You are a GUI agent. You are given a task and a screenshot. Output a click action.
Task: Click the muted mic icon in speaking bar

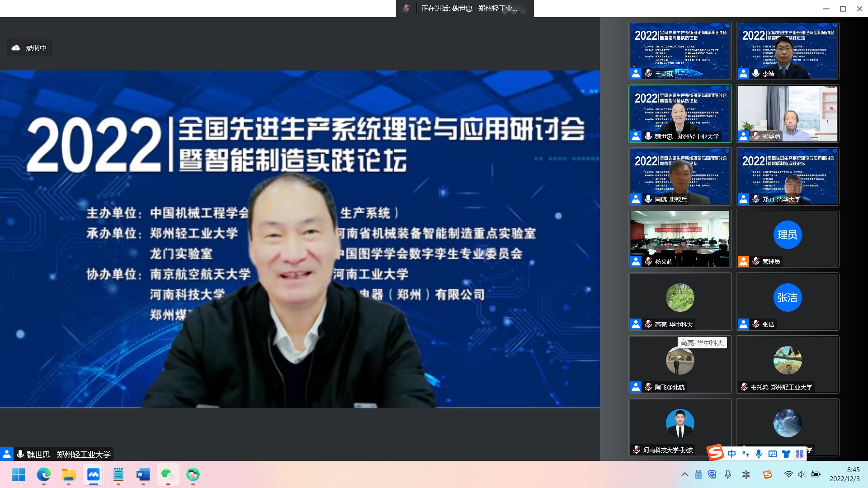pos(406,9)
